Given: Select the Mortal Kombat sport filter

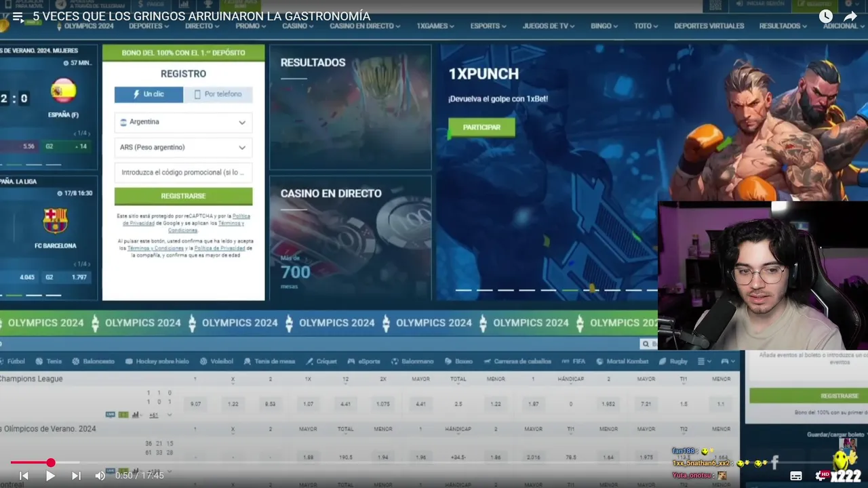Looking at the screenshot, I should coord(623,361).
